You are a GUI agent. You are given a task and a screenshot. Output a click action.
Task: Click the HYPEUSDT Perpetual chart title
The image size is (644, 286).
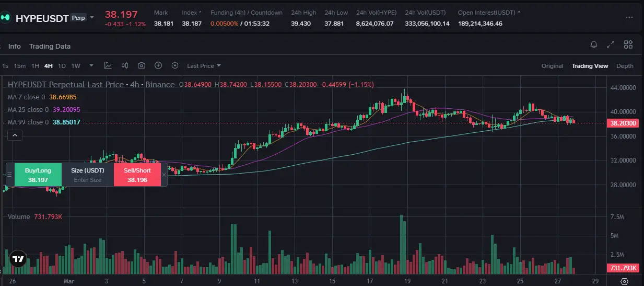(x=92, y=84)
